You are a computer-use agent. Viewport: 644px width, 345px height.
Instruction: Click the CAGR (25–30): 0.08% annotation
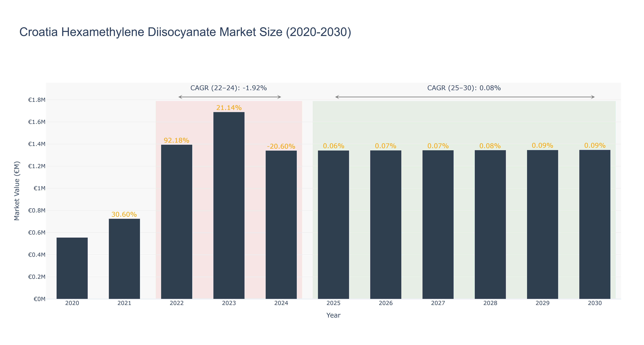[x=464, y=88]
